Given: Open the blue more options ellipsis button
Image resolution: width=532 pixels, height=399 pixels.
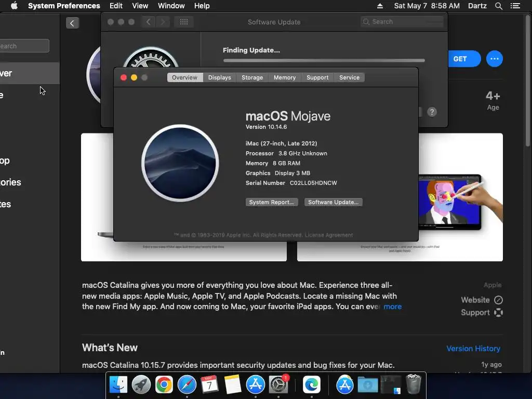Looking at the screenshot, I should (495, 59).
